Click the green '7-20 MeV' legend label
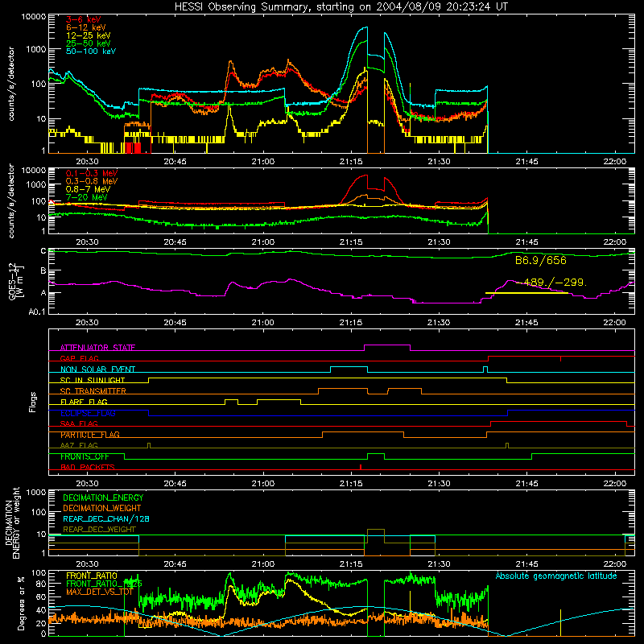The height and width of the screenshot is (644, 644). (x=86, y=197)
